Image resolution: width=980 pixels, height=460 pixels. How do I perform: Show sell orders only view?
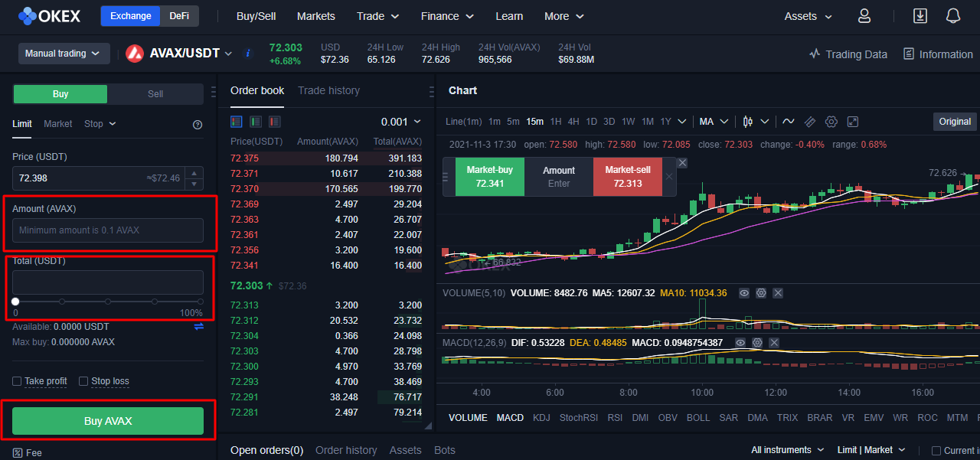[275, 122]
